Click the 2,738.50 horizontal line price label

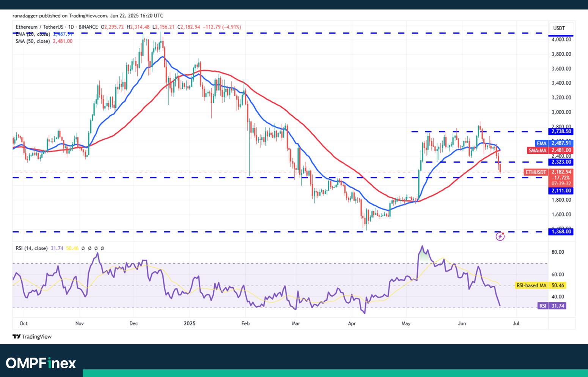(561, 131)
